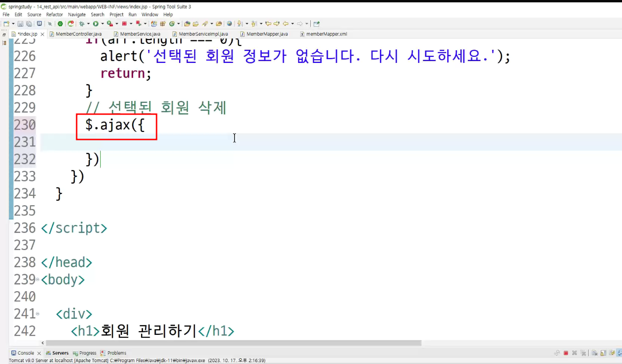Screen dimensions: 622x364
Task: Open the Edit menu
Action: click(18, 15)
